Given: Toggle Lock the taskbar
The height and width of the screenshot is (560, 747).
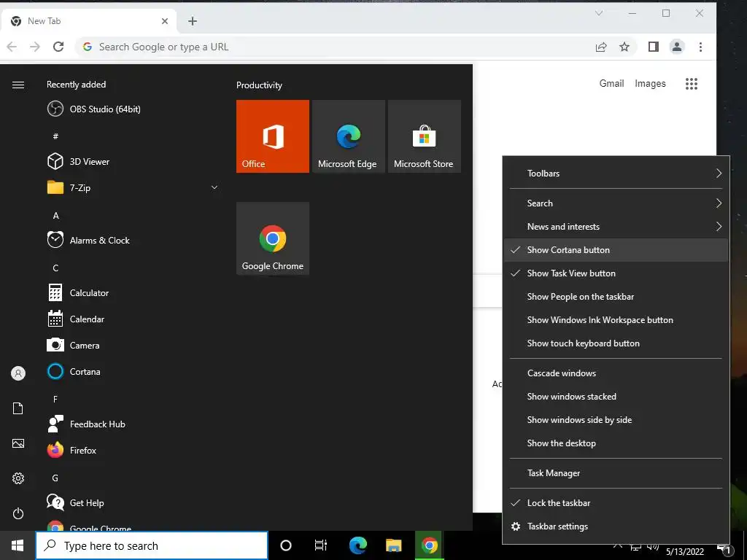Looking at the screenshot, I should (616, 503).
